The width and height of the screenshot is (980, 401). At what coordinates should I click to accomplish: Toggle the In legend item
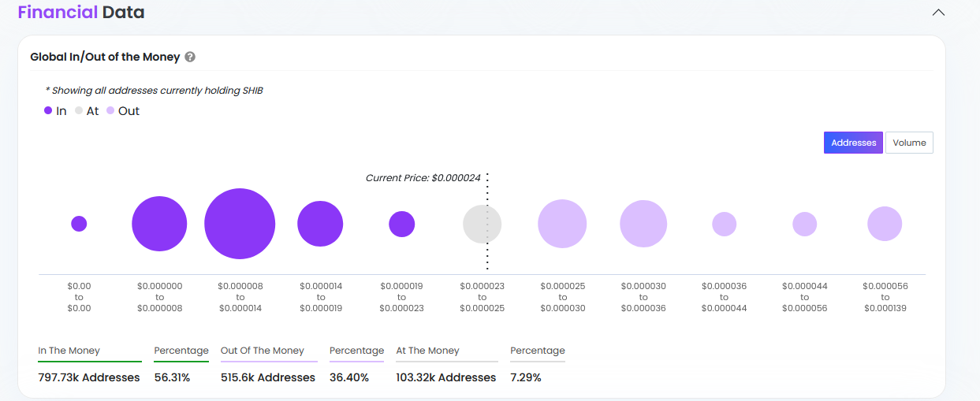[55, 111]
